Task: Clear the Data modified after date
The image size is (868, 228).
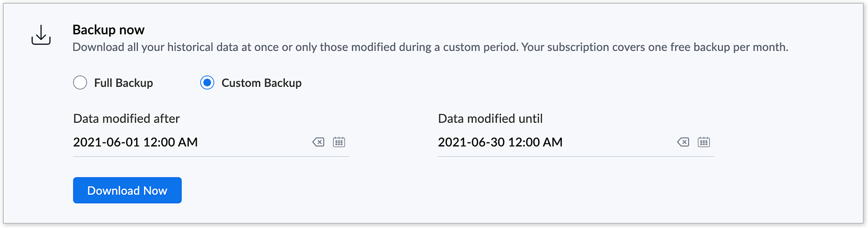Action: 318,142
